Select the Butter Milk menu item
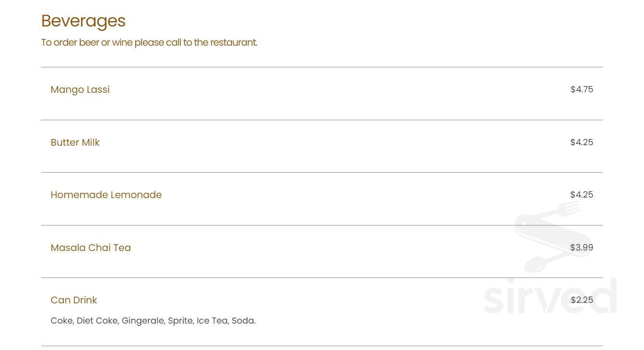The height and width of the screenshot is (350, 644). (75, 142)
